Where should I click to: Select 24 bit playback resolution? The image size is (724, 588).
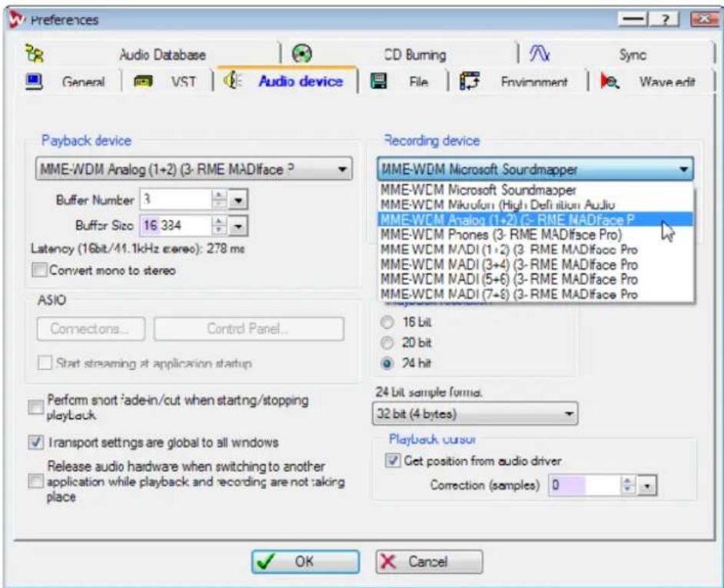(387, 364)
